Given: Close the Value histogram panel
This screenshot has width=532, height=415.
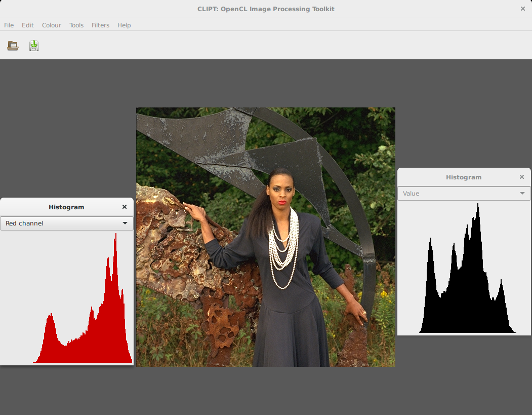Looking at the screenshot, I should pos(522,177).
